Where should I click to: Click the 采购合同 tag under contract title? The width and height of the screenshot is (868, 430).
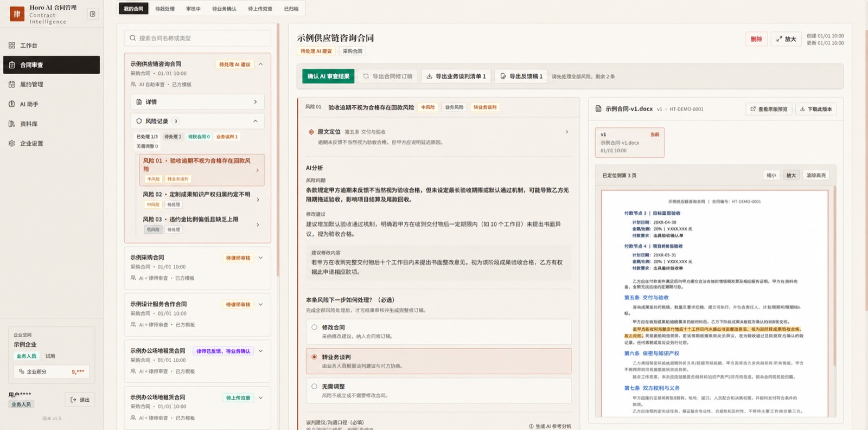pyautogui.click(x=353, y=51)
